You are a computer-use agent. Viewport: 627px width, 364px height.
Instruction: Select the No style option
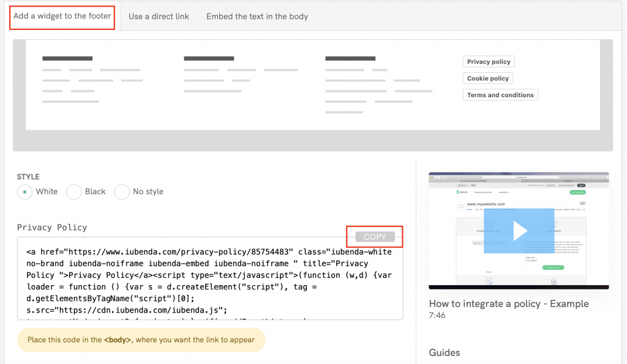[x=121, y=191]
